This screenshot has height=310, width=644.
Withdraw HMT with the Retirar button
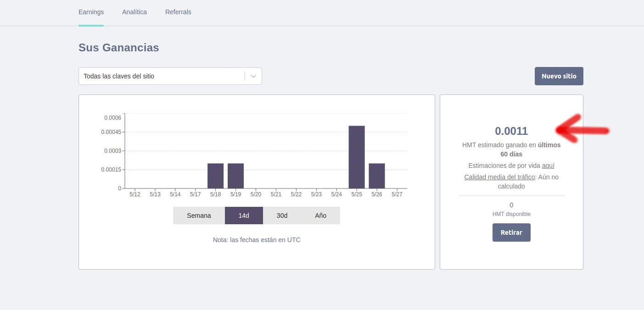[511, 232]
